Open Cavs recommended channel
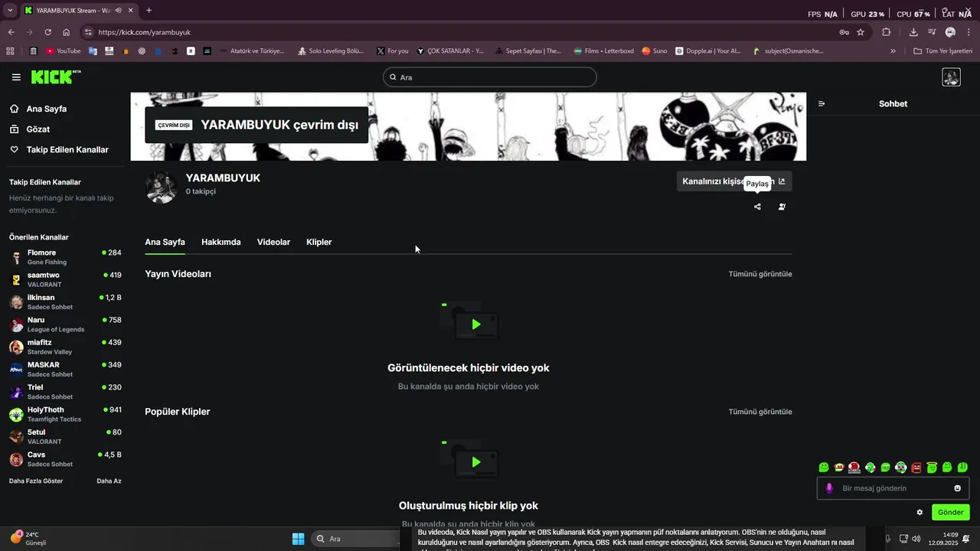This screenshot has height=551, width=980. [65, 459]
